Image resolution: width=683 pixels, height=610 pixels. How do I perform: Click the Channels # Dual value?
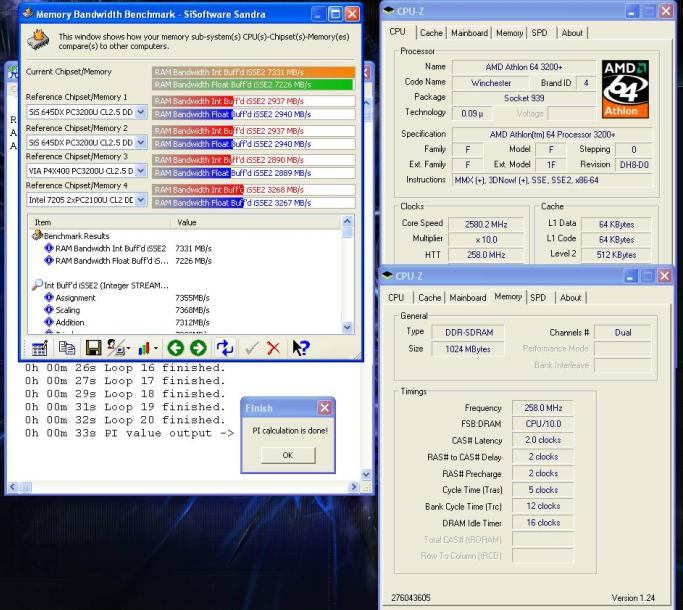pyautogui.click(x=622, y=332)
